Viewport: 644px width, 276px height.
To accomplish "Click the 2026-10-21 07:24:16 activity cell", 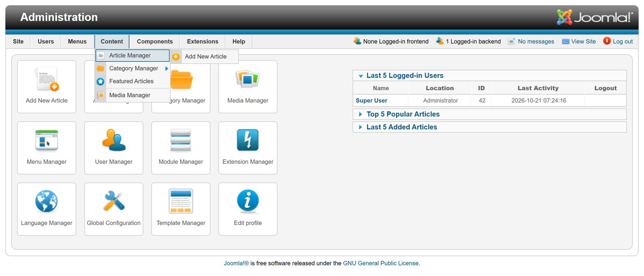I will coord(538,100).
